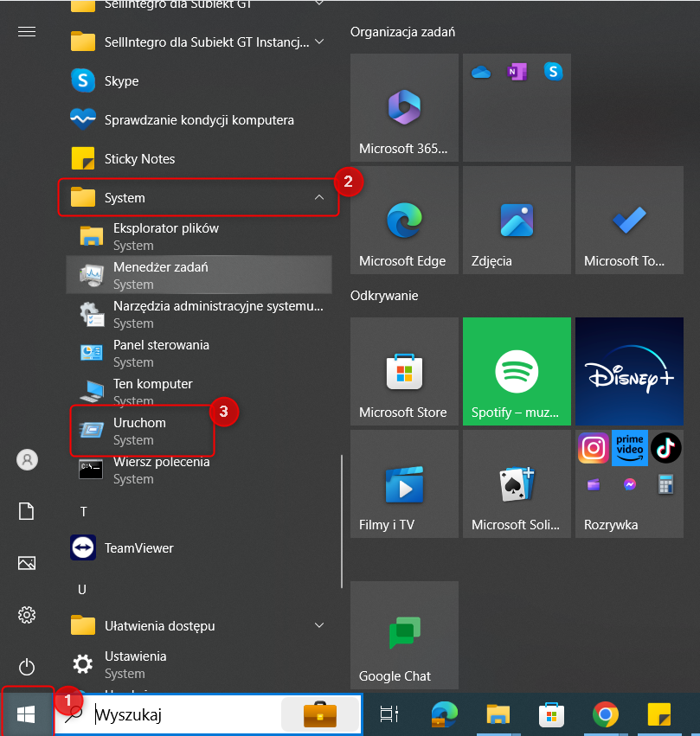Image resolution: width=700 pixels, height=736 pixels.
Task: Open TikTok in Rozrywka folder
Action: coord(665,448)
